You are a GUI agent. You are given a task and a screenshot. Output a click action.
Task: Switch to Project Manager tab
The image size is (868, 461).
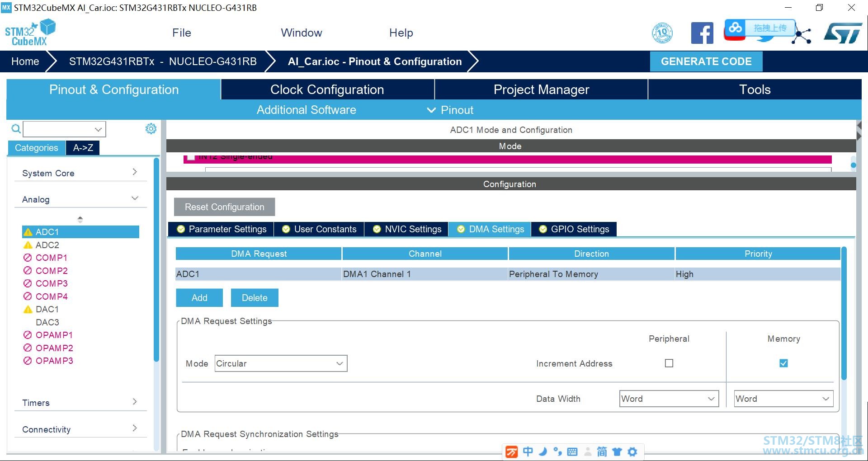pyautogui.click(x=541, y=89)
